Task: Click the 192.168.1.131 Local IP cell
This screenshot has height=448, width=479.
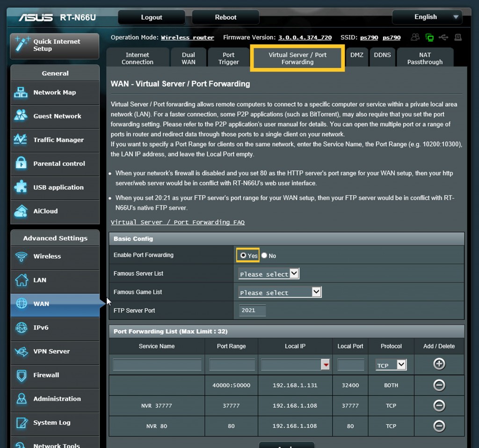Action: click(295, 385)
